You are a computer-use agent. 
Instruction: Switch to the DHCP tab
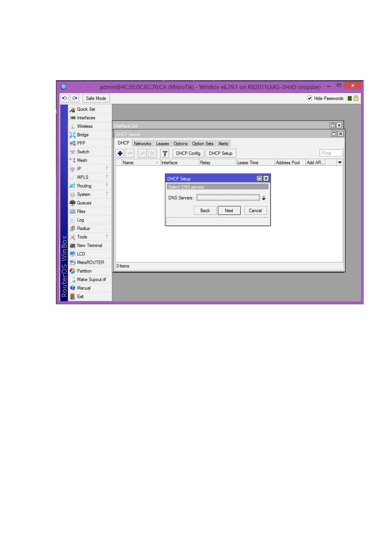(123, 143)
